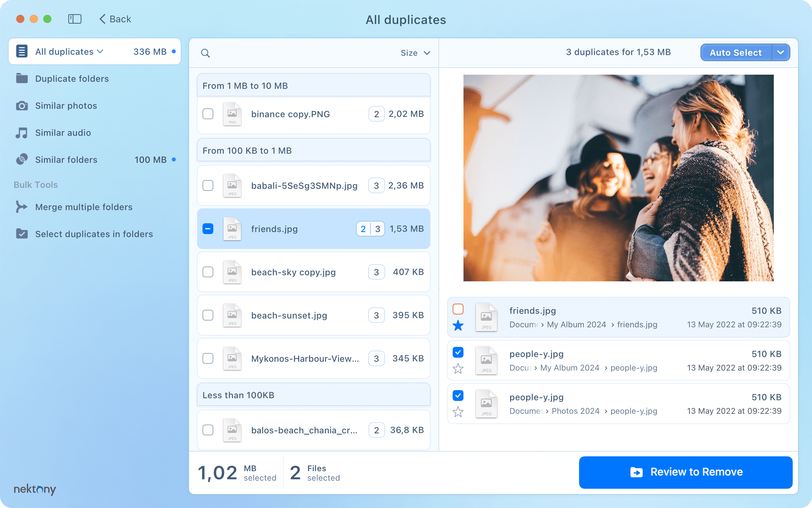Image resolution: width=812 pixels, height=508 pixels.
Task: Select the beach-sunset.jpg list row
Action: tap(313, 315)
